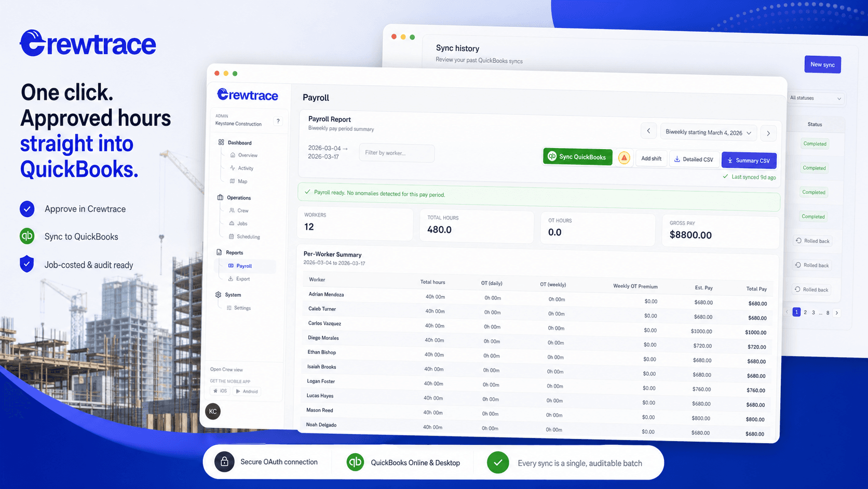Click the Diego Morales worker name
Image resolution: width=868 pixels, height=489 pixels.
click(323, 338)
